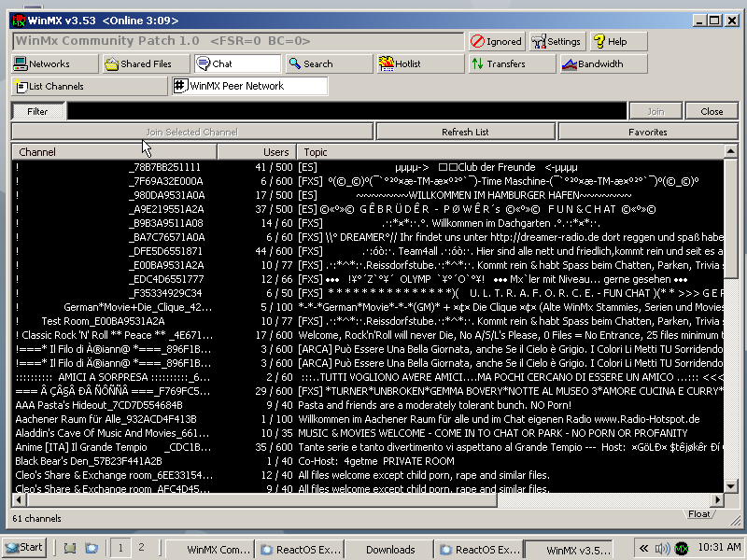Viewport: 747px width, 560px height.
Task: Sort by the Users column header
Action: point(257,152)
